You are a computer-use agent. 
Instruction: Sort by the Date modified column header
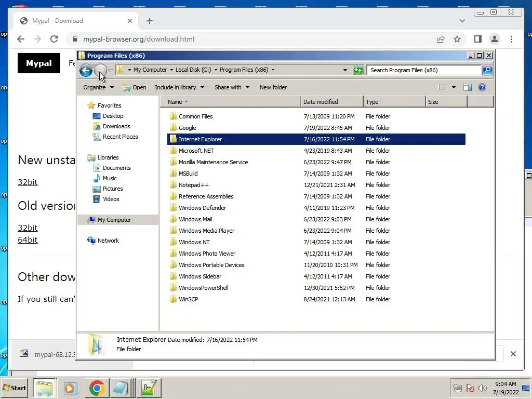tap(332, 102)
